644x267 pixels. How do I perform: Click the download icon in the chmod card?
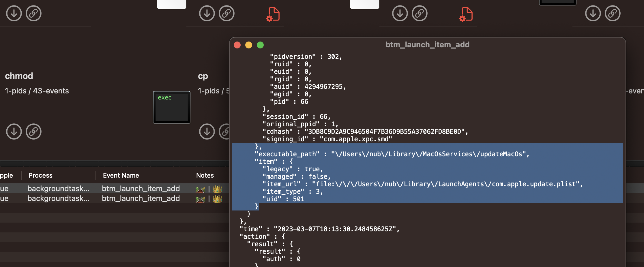pos(14,131)
